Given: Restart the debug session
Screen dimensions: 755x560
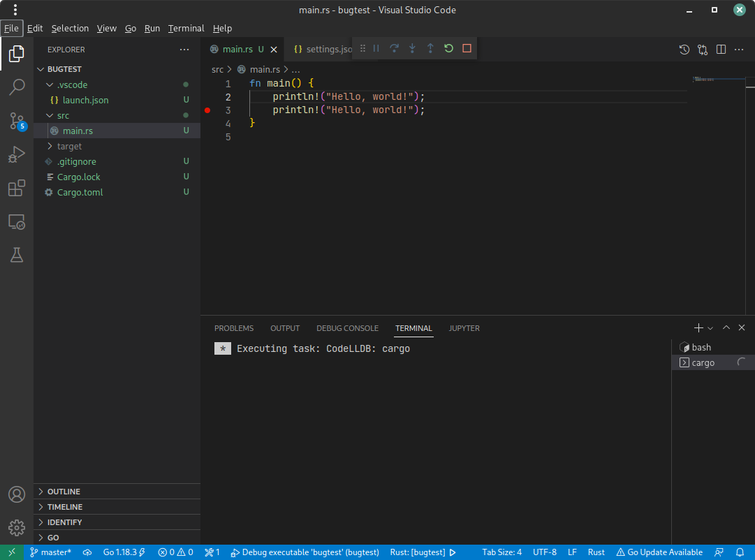Looking at the screenshot, I should coord(448,49).
